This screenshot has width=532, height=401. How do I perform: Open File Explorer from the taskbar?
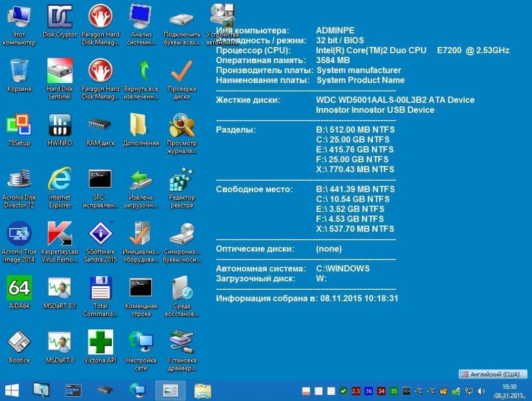(x=203, y=390)
